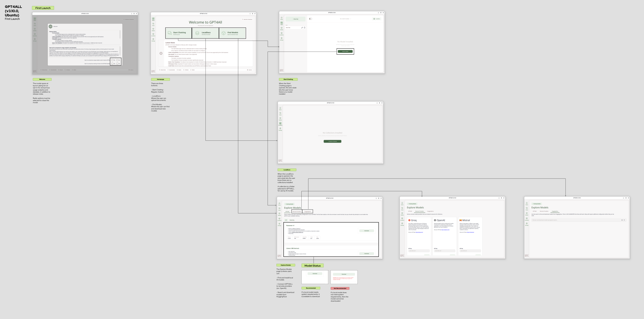Open the Apache License link under Reasoner v1

(298, 232)
